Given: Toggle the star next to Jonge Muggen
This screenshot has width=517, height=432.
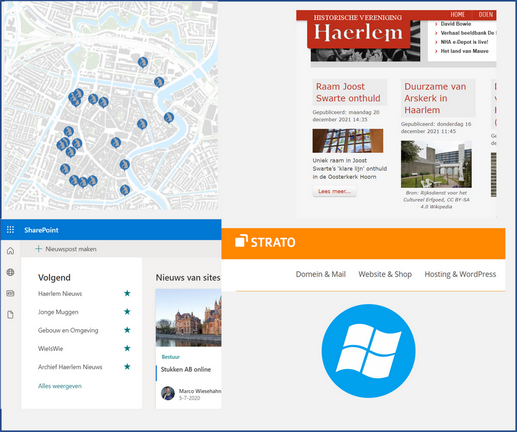Looking at the screenshot, I should tap(127, 312).
